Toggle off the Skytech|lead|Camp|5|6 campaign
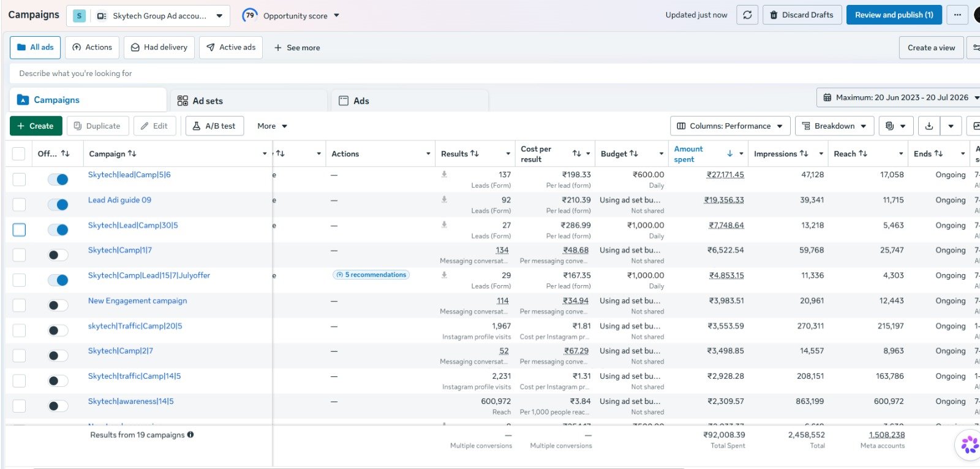The height and width of the screenshot is (469, 980). (58, 180)
